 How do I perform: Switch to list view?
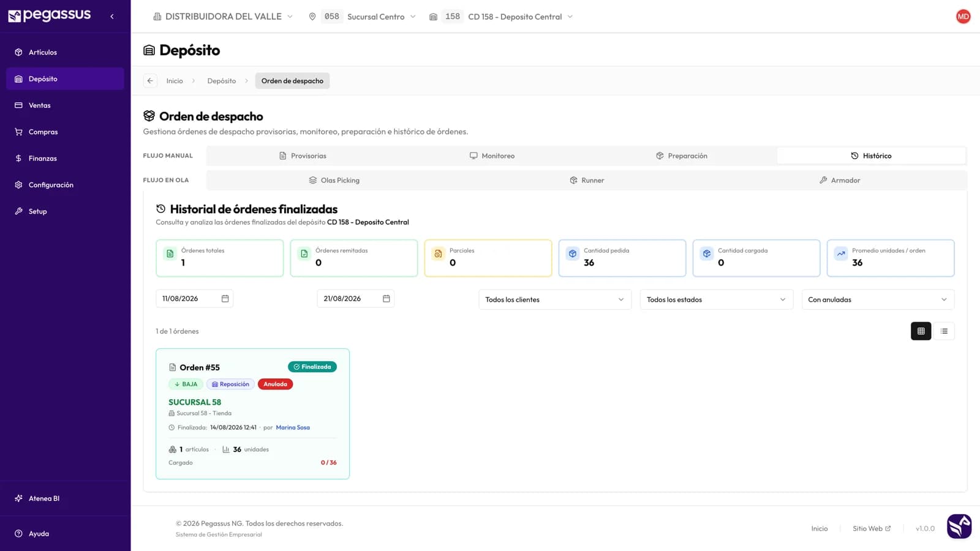944,331
